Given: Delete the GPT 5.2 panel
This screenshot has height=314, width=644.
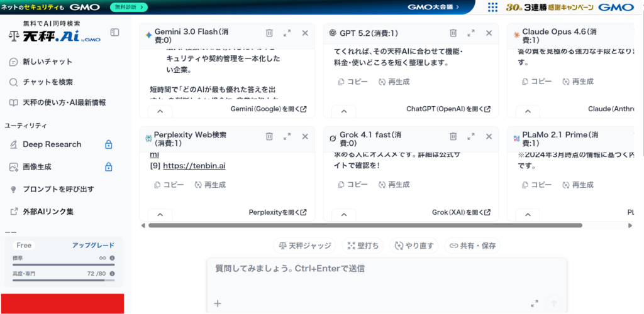Looking at the screenshot, I should point(453,33).
